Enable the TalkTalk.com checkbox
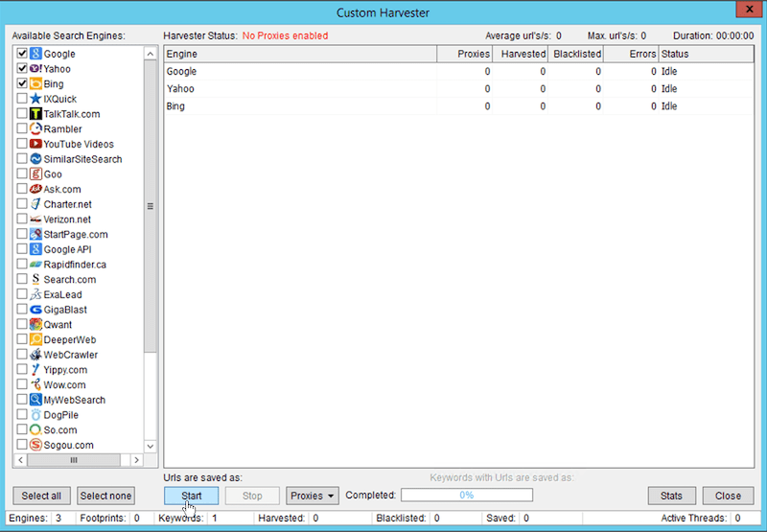Image resolution: width=767 pixels, height=532 pixels. click(x=22, y=113)
